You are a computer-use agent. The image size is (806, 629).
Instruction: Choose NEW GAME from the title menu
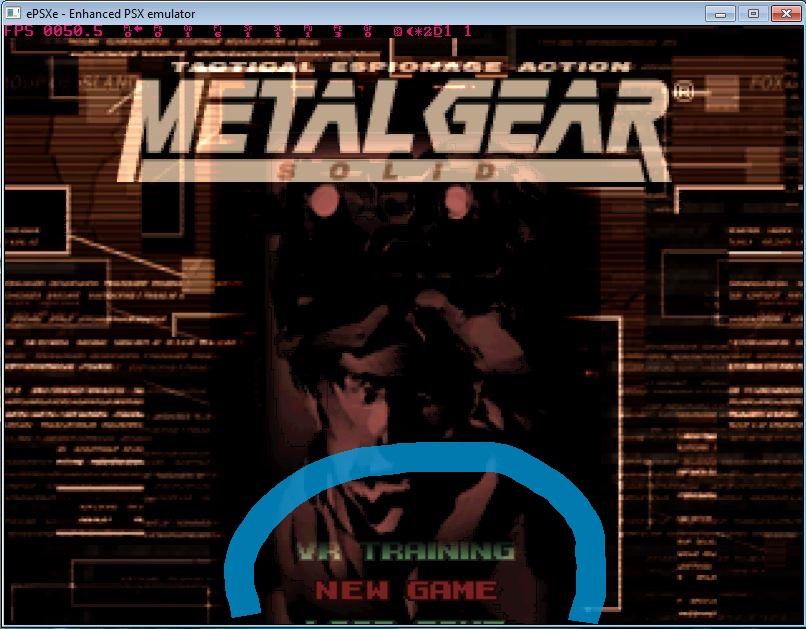(x=406, y=590)
